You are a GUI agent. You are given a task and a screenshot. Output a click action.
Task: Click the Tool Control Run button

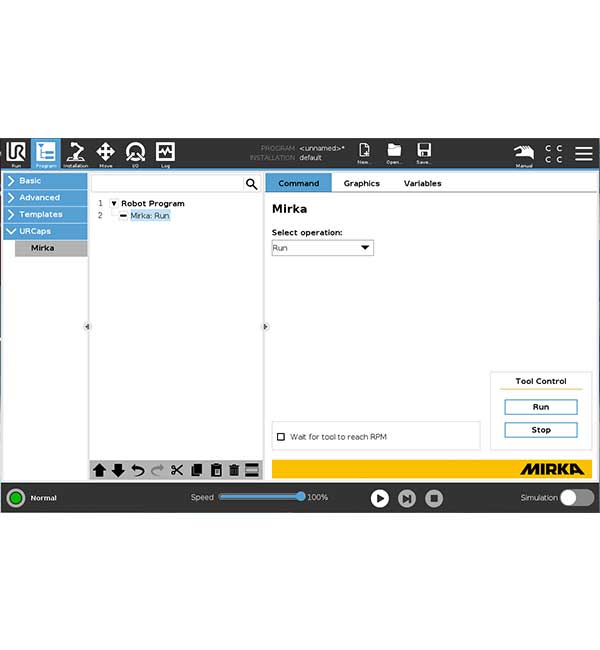click(541, 407)
